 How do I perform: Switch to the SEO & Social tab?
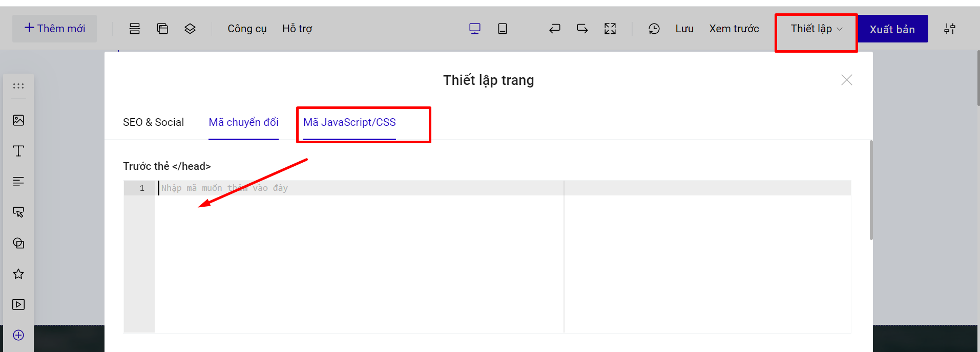[x=153, y=122]
